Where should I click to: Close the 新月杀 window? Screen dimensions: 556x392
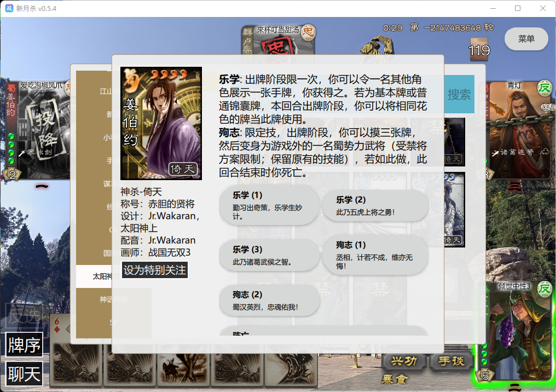[543, 8]
